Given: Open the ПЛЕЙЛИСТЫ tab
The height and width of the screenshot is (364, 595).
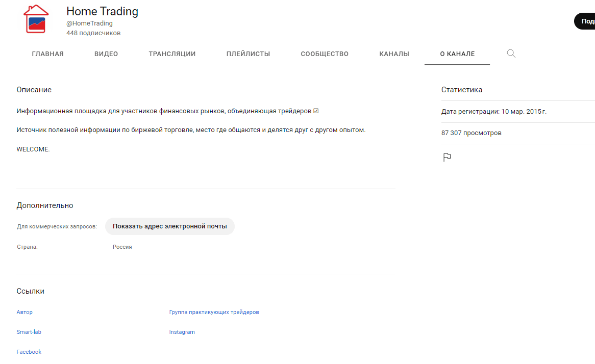Looking at the screenshot, I should 248,54.
